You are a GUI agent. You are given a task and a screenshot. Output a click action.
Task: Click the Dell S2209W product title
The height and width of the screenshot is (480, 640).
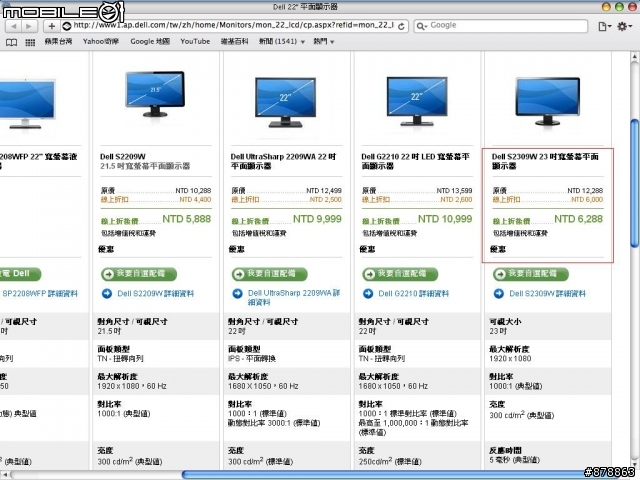[x=123, y=156]
